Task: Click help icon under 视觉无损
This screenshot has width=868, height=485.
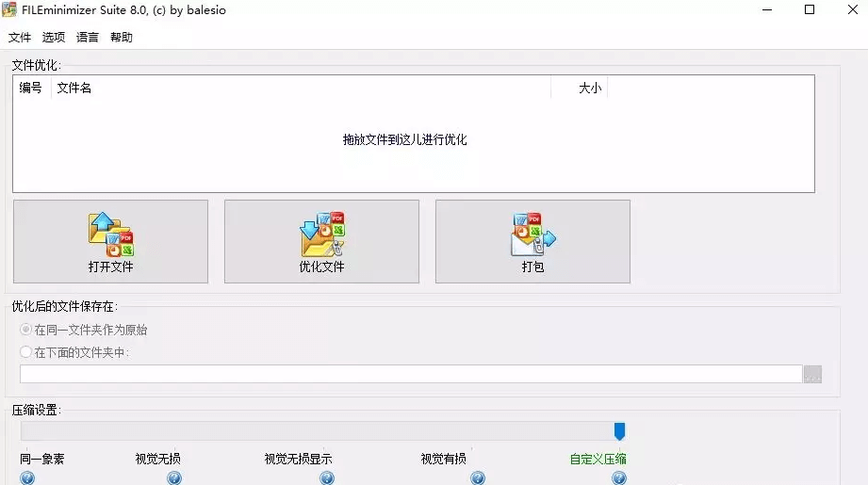Action: coord(174,478)
